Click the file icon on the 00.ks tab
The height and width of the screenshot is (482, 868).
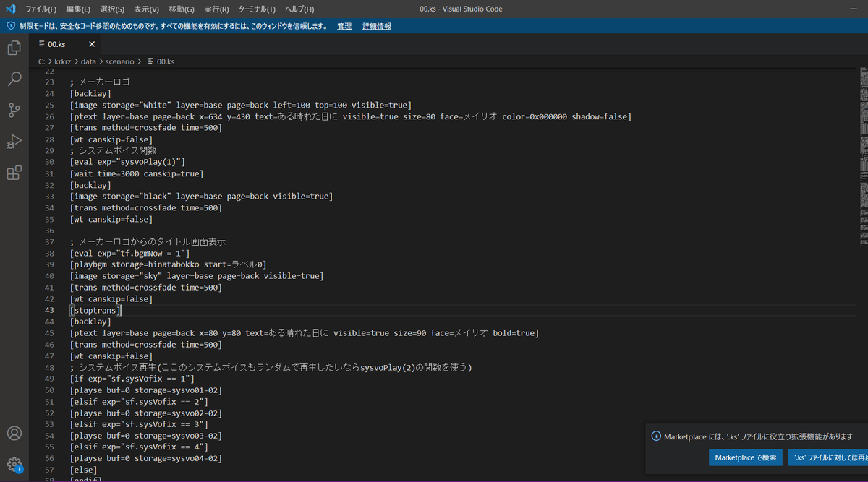41,44
